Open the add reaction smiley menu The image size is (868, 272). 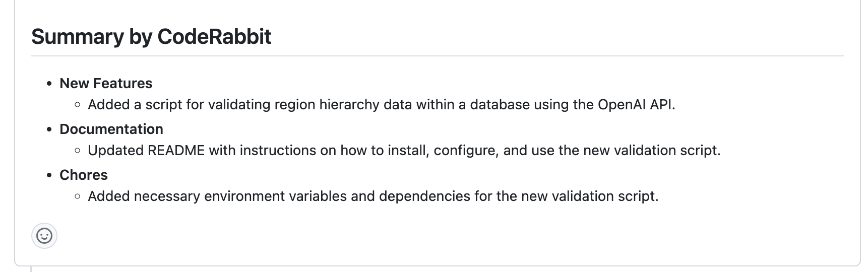coord(44,236)
